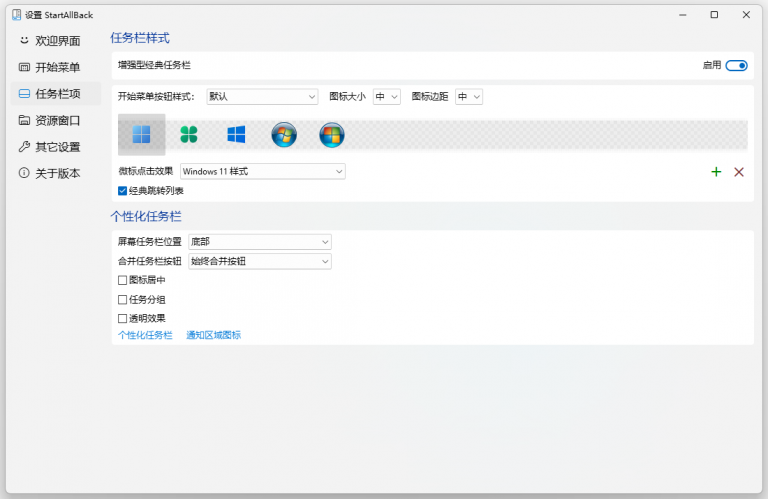
Task: Select the Windows 11 flat start icon
Action: point(142,135)
